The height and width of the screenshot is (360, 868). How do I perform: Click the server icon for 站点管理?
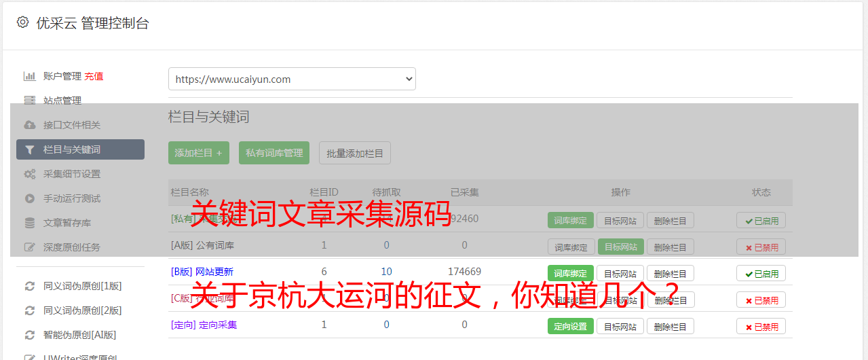pyautogui.click(x=29, y=101)
